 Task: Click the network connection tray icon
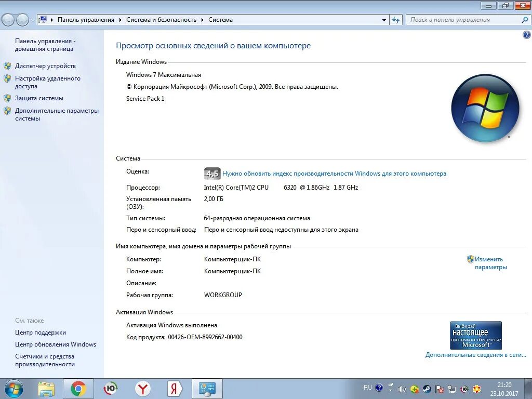(x=451, y=389)
